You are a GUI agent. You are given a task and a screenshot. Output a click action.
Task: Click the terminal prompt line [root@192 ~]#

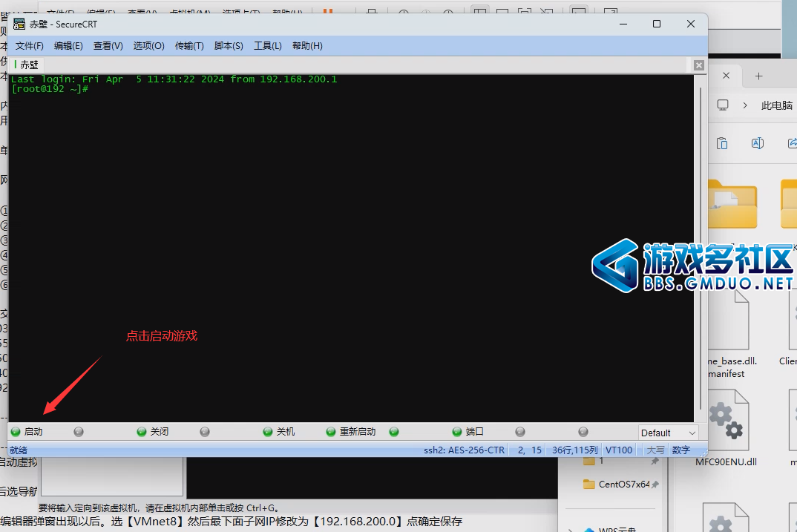tap(50, 89)
